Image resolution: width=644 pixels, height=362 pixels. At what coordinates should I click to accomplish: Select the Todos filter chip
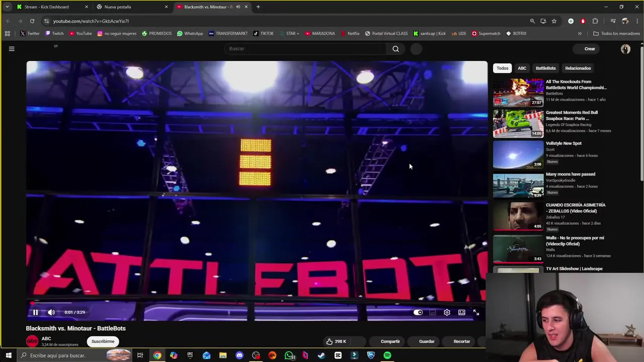point(503,68)
